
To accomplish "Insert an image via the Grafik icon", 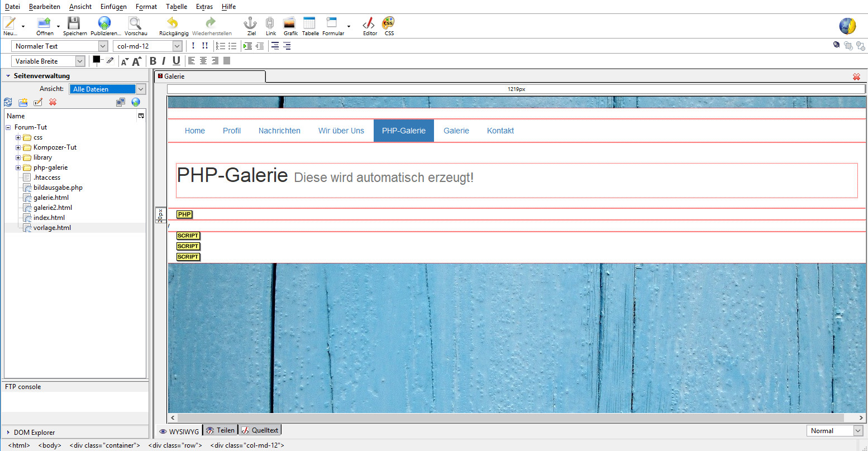I will click(290, 23).
